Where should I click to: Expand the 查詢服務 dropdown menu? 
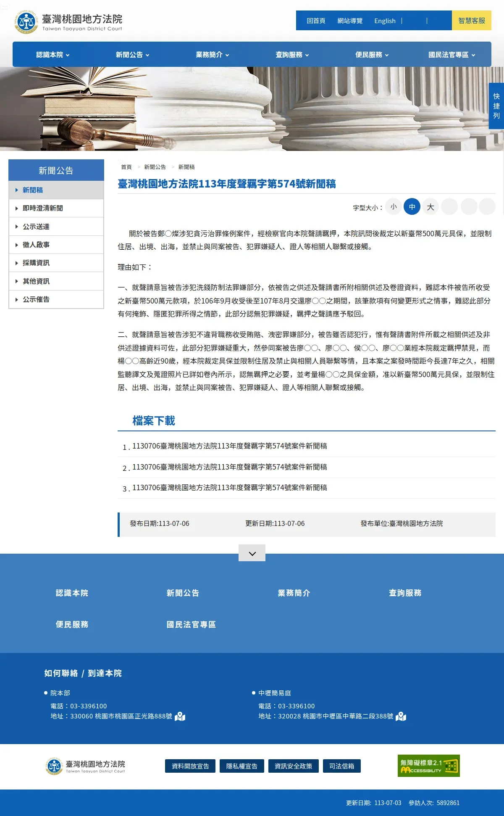pos(292,55)
